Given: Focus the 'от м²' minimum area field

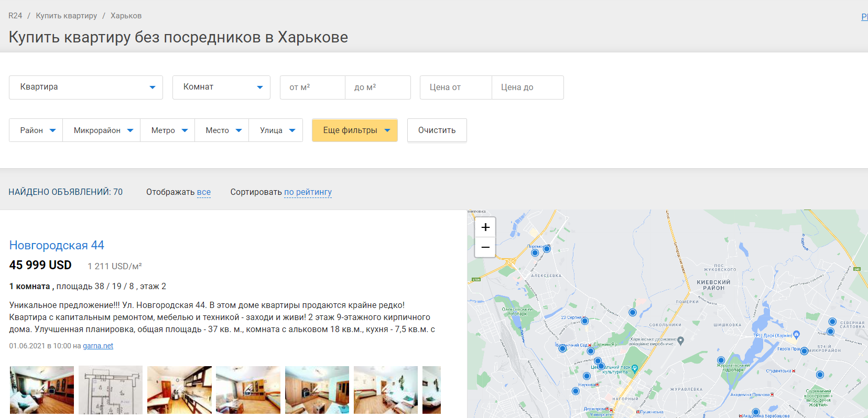Looking at the screenshot, I should click(312, 87).
